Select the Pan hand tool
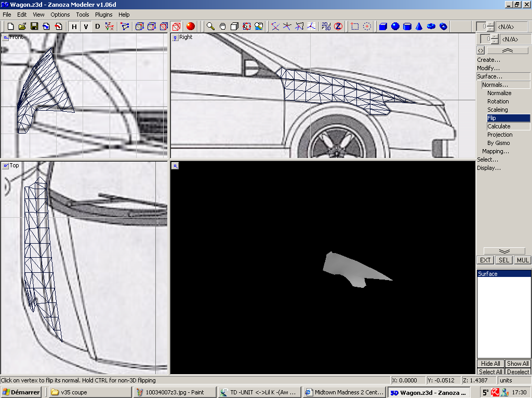This screenshot has height=398, width=532. (x=222, y=26)
